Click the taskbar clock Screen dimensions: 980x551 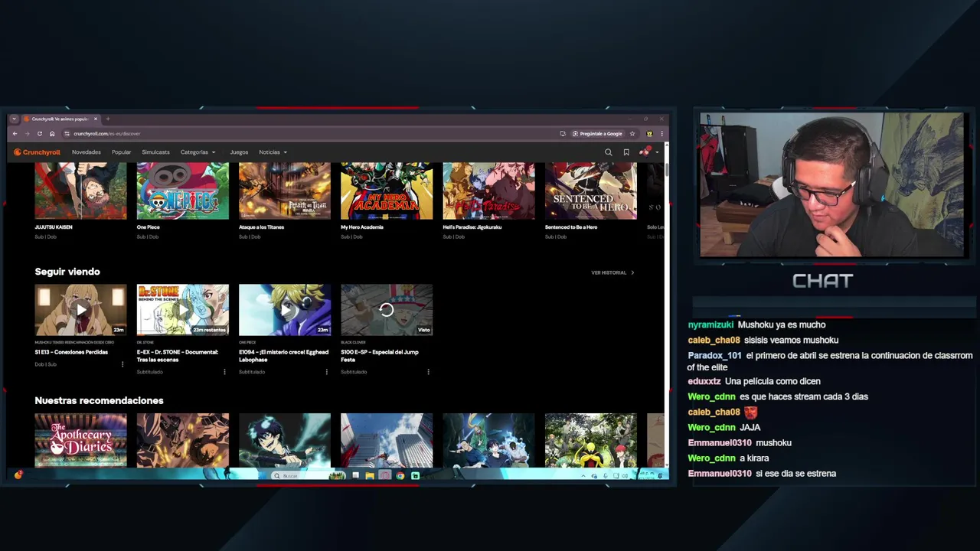pos(644,475)
